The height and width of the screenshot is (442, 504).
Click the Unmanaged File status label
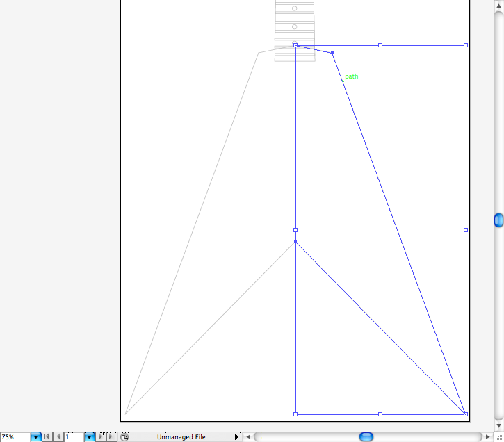click(181, 437)
